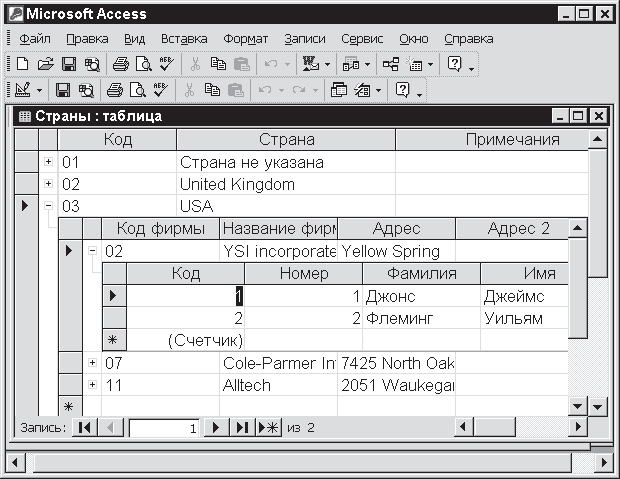This screenshot has height=479, width=620.
Task: Click Save icon in the first toolbar
Action: [x=68, y=64]
